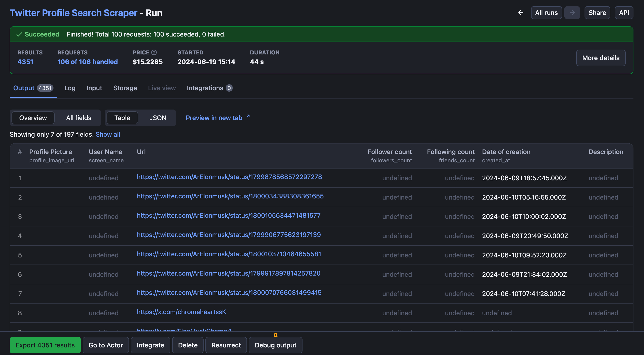
Task: Open the Log tab
Action: point(70,88)
